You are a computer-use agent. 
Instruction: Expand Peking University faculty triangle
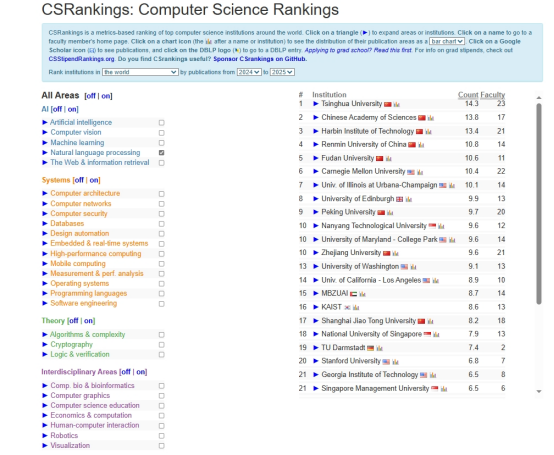tap(316, 212)
